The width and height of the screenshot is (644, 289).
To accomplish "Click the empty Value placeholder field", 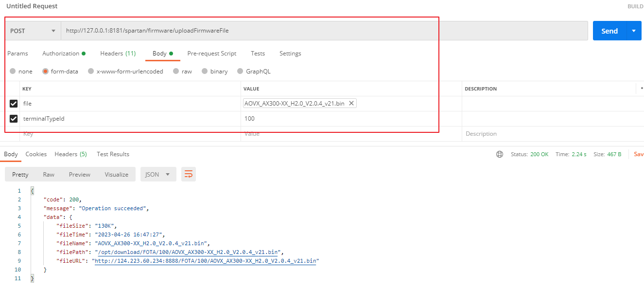I will pyautogui.click(x=351, y=134).
